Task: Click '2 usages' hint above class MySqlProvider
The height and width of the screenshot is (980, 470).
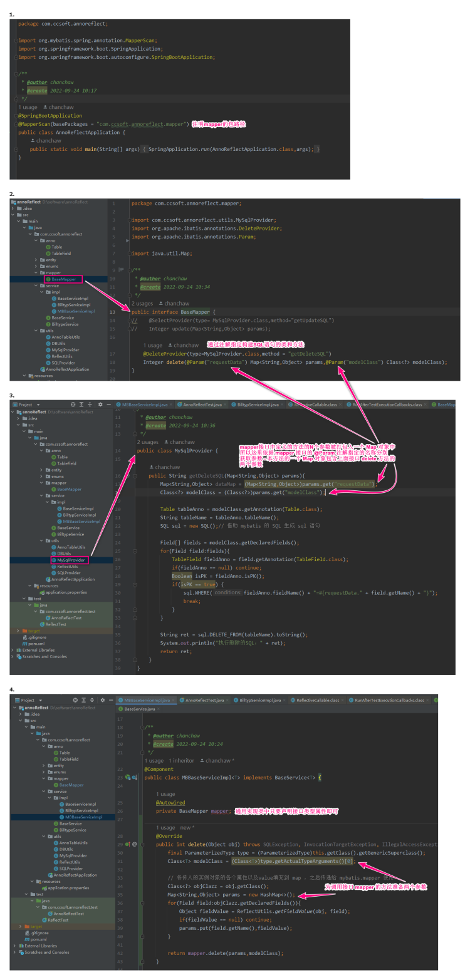Action: coord(147,442)
